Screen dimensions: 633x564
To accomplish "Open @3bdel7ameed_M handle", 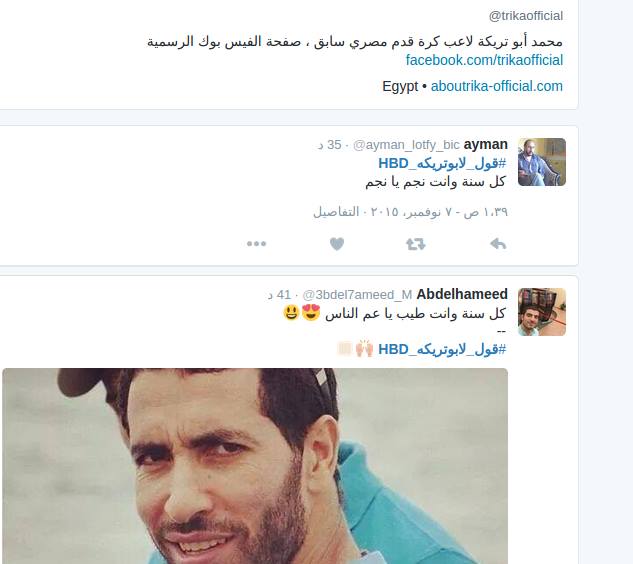I will 357,295.
